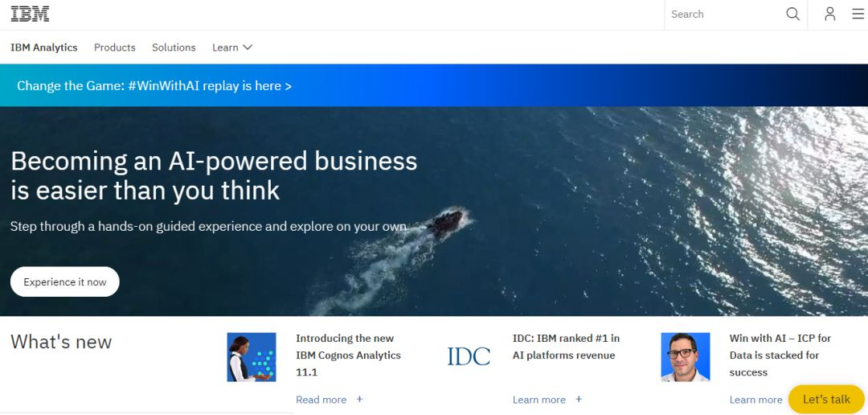This screenshot has height=415, width=868.
Task: Open Learn more under IDC ranking
Action: 539,400
